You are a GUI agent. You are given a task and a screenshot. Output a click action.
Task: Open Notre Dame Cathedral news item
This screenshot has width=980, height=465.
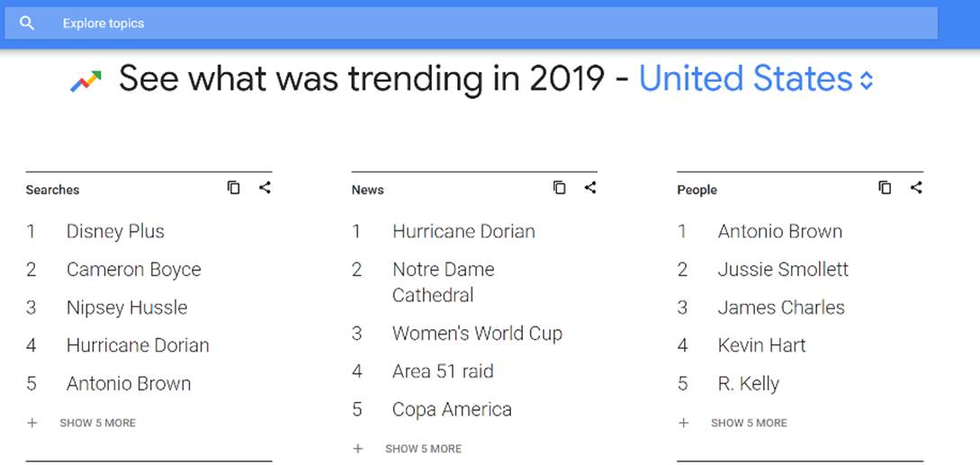[443, 282]
